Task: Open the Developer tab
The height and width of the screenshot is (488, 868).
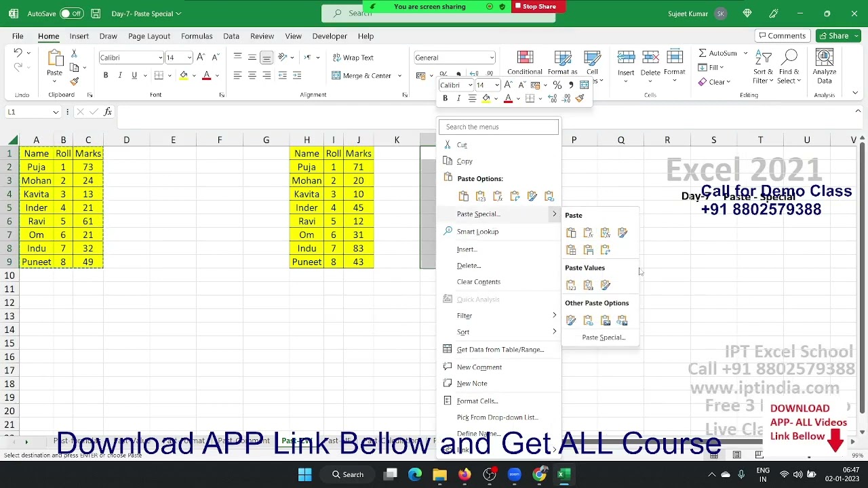Action: (x=330, y=36)
